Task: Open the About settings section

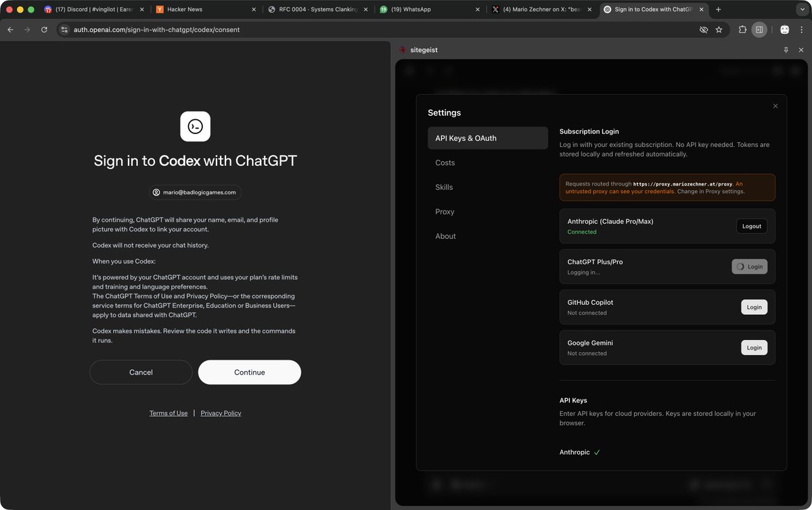Action: 487,236
